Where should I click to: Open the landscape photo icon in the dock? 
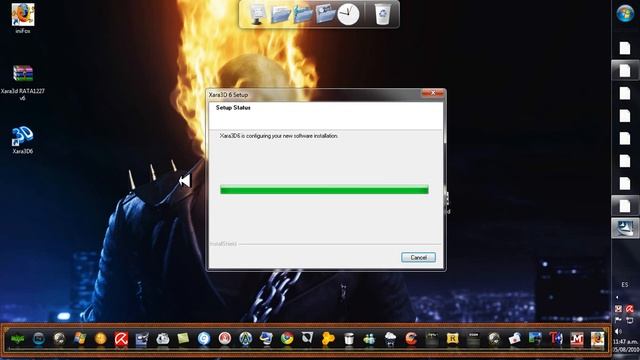[535, 338]
